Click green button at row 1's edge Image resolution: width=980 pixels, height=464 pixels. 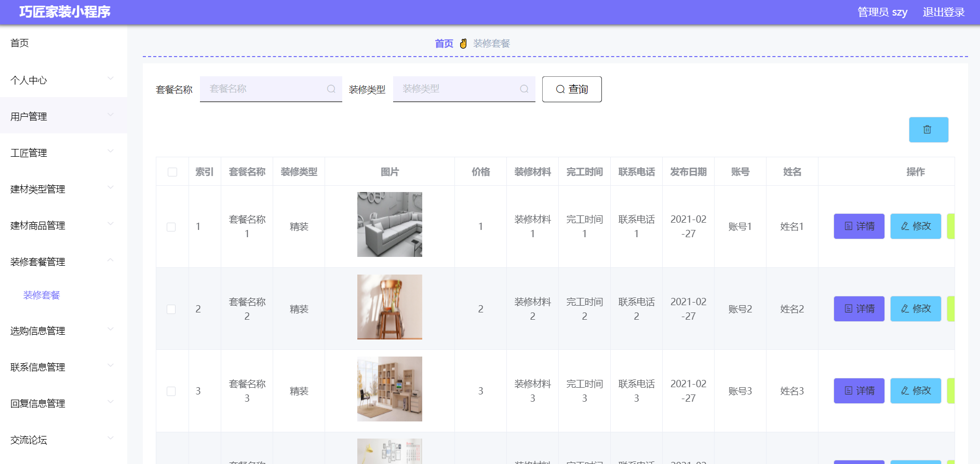tap(950, 226)
